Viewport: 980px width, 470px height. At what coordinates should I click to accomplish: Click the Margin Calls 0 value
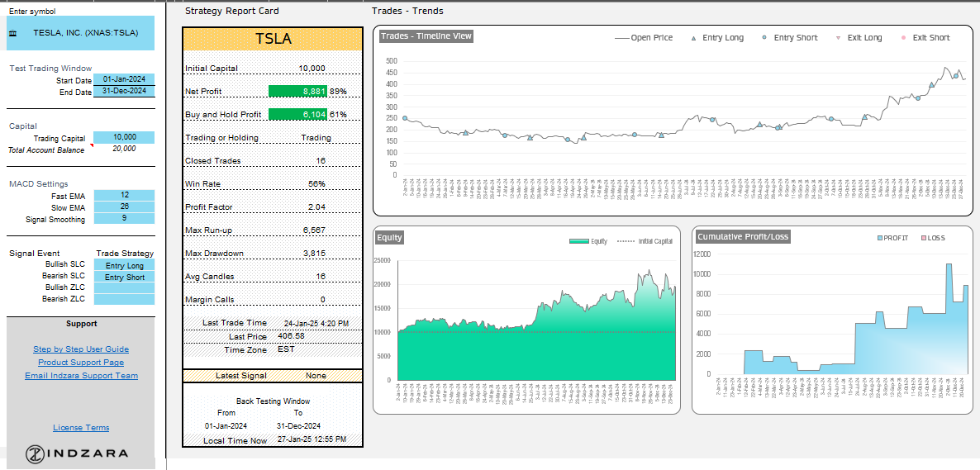click(322, 299)
